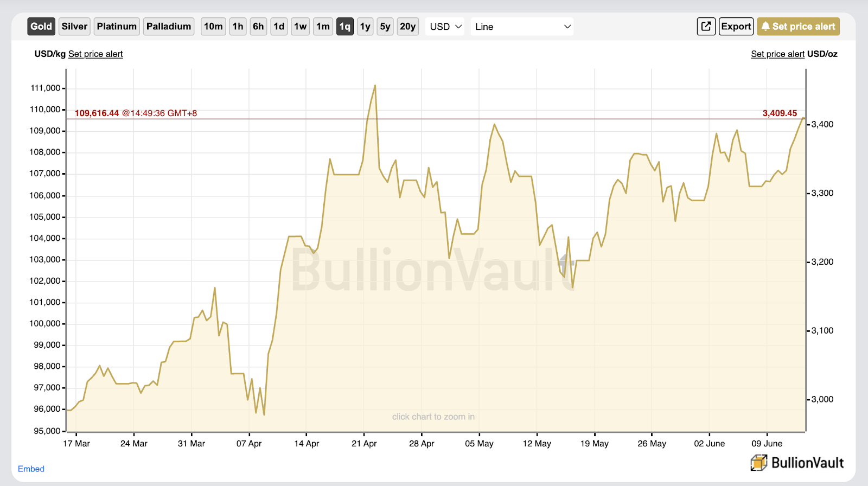Image resolution: width=868 pixels, height=486 pixels.
Task: Click the Export button
Action: click(736, 26)
